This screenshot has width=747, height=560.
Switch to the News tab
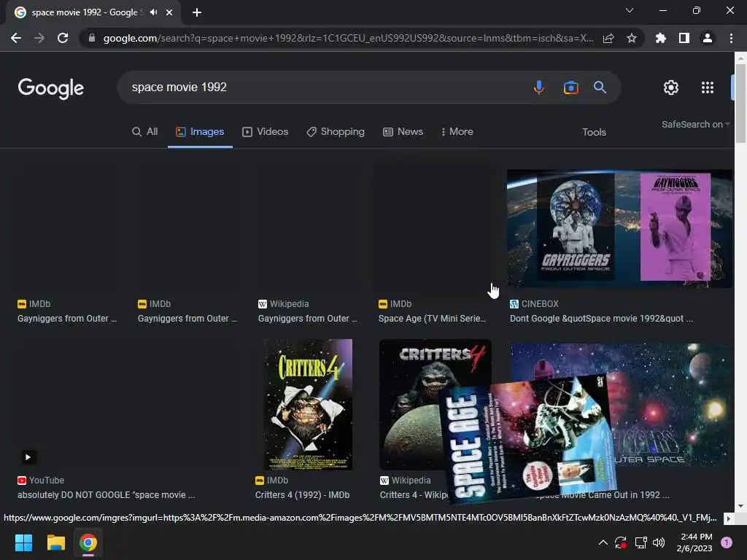(403, 132)
